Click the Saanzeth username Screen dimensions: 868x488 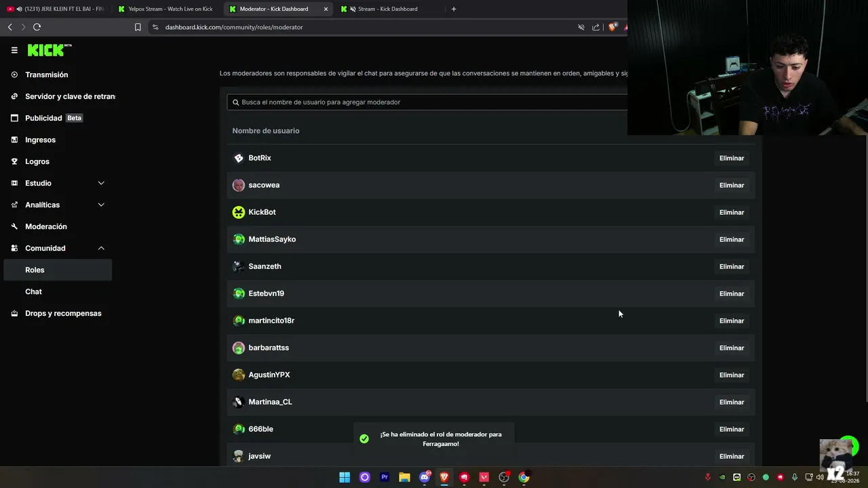tap(264, 266)
